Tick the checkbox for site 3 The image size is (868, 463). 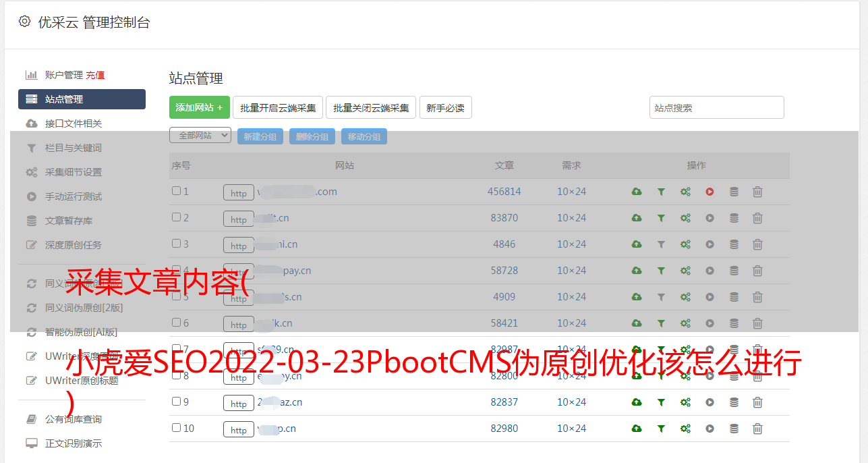tap(176, 244)
